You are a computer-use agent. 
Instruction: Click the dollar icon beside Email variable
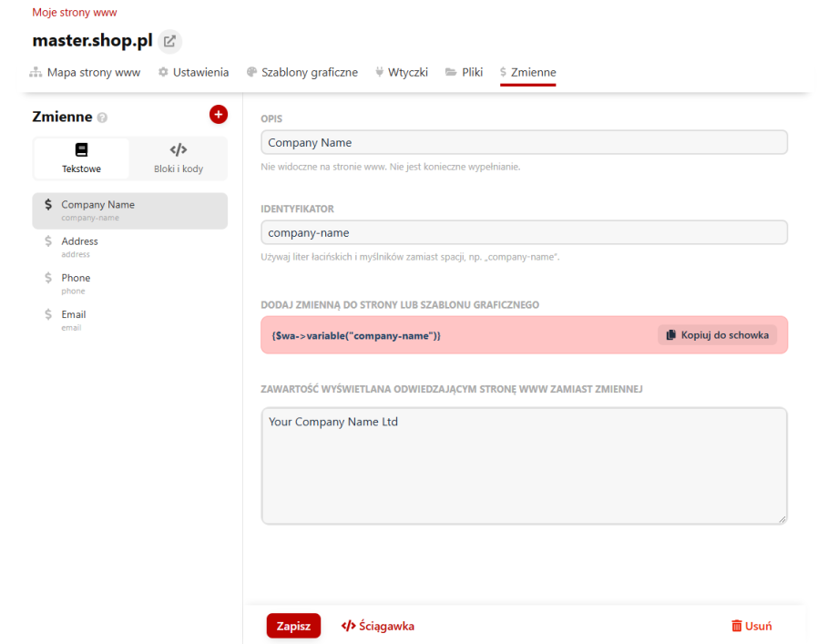[48, 314]
